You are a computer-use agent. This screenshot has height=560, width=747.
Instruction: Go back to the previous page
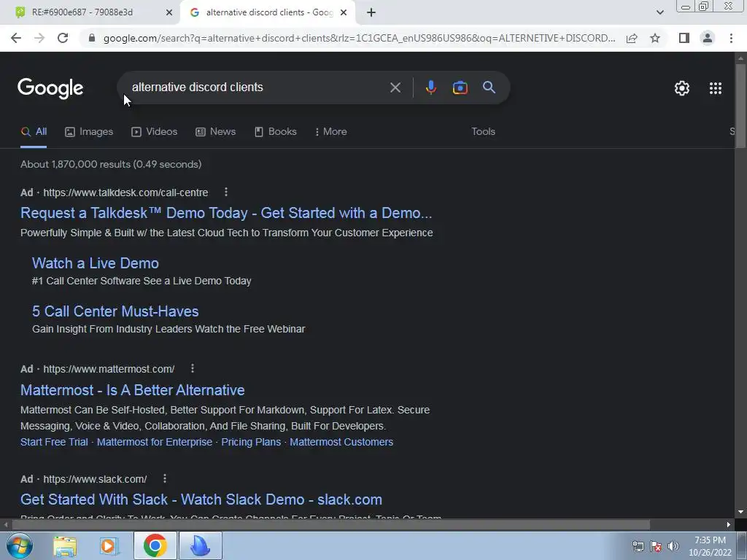click(16, 38)
